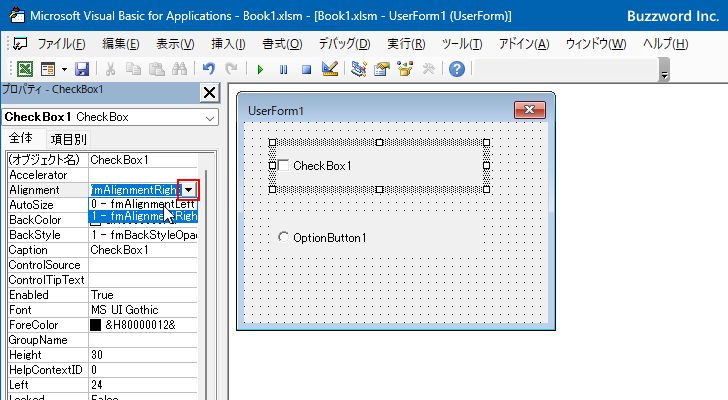This screenshot has width=728, height=400.
Task: Open the ツール(T) menu
Action: point(462,44)
